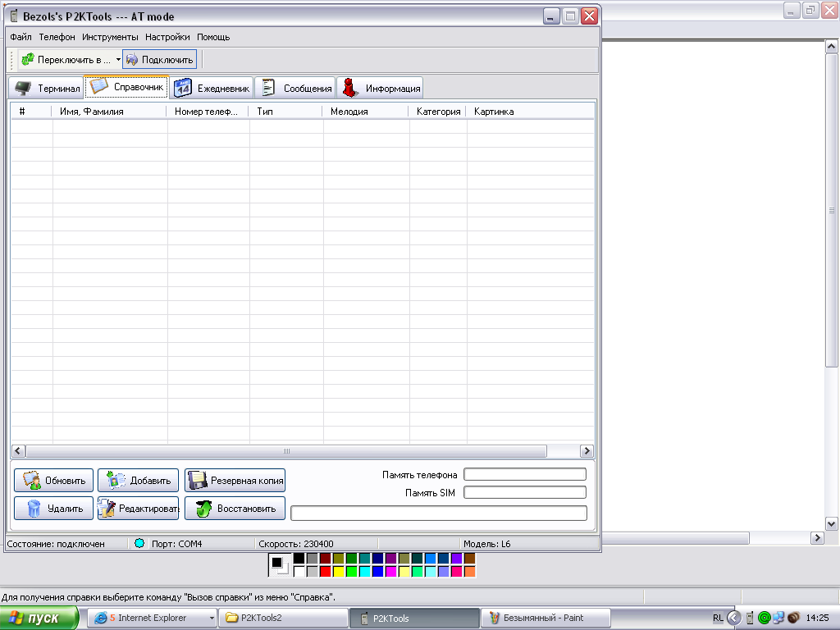Viewport: 840px width, 630px height.
Task: Switch to the Терминал tab
Action: point(47,89)
